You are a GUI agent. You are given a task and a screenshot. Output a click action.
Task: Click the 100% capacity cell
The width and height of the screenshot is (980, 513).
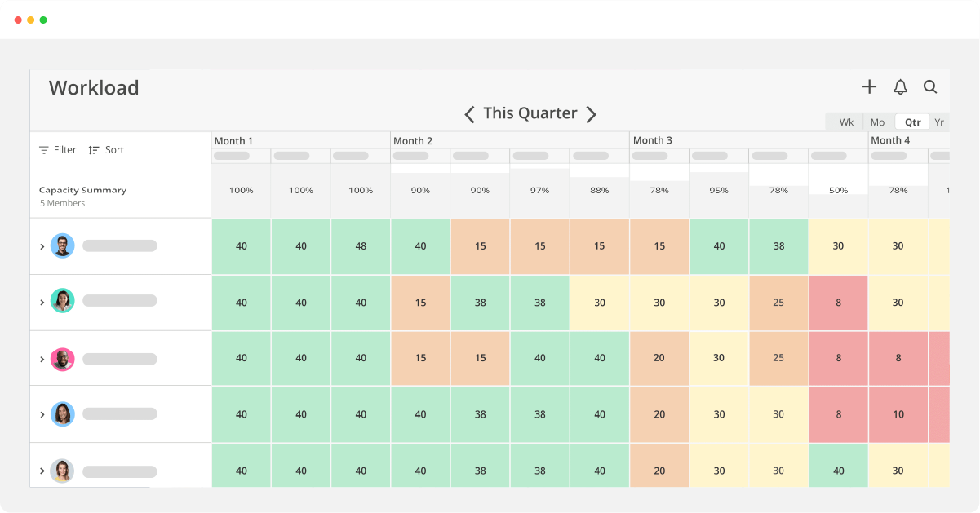tap(241, 190)
